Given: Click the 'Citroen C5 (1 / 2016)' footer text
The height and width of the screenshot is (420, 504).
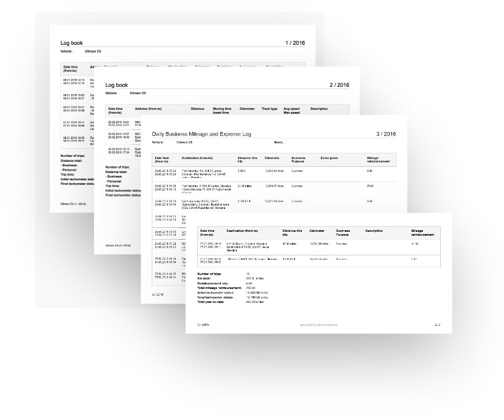Looking at the screenshot, I should tap(73, 204).
